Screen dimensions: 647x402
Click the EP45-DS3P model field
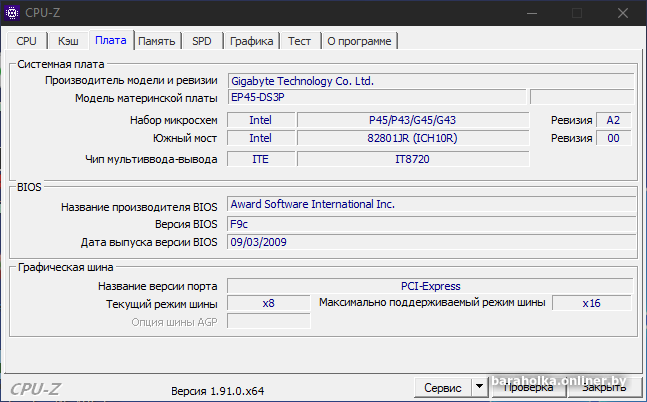pyautogui.click(x=377, y=97)
